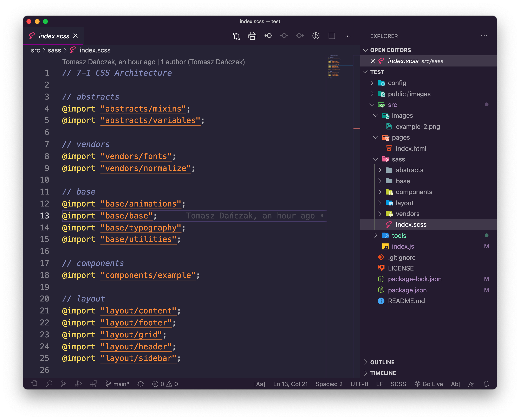Collapse the pages folder
The image size is (520, 420).
point(428,138)
